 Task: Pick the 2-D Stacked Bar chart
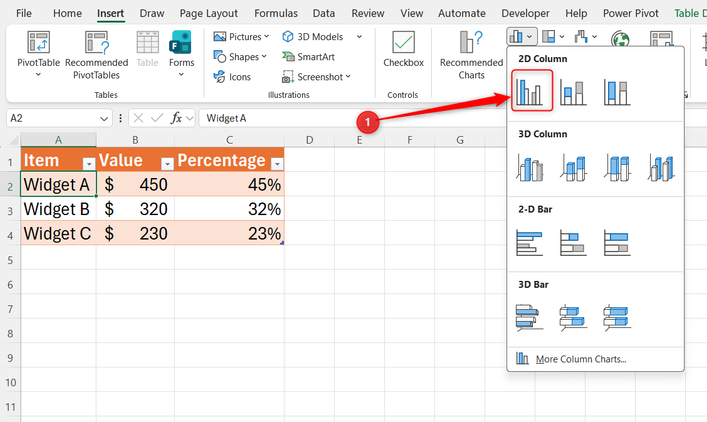573,243
